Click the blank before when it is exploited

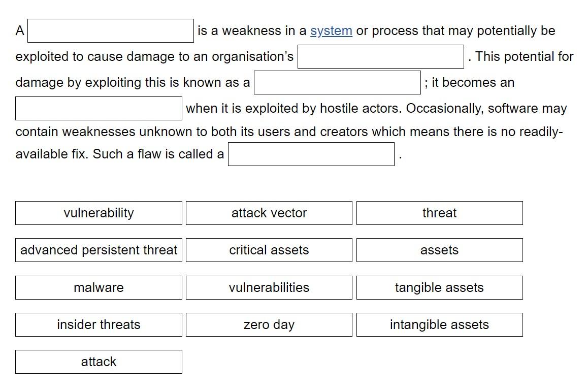[99, 108]
